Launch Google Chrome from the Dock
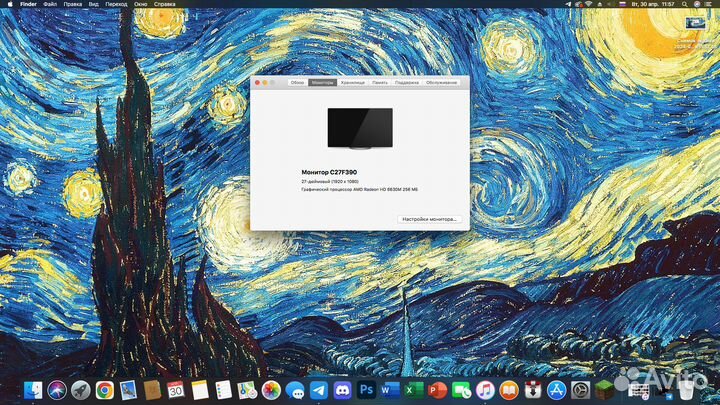Screen dimensions: 720x405 (x=105, y=390)
